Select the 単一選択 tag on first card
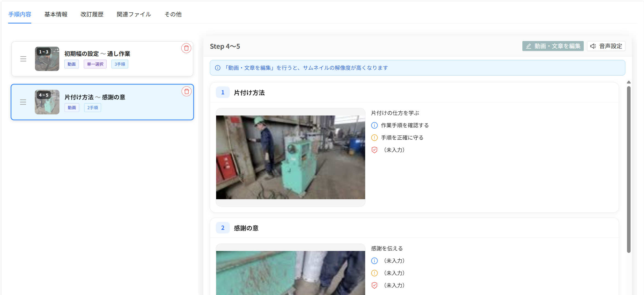This screenshot has width=644, height=295. pyautogui.click(x=95, y=64)
